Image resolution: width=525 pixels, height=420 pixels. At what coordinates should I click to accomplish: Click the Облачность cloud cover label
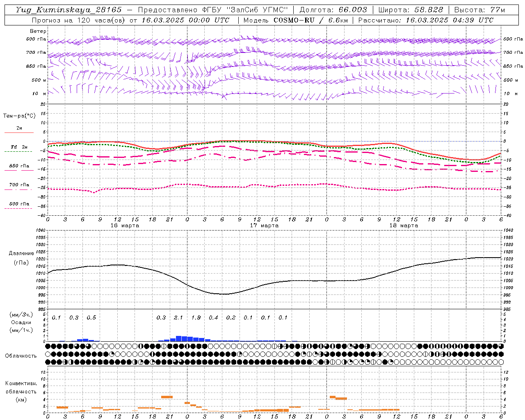[21, 356]
